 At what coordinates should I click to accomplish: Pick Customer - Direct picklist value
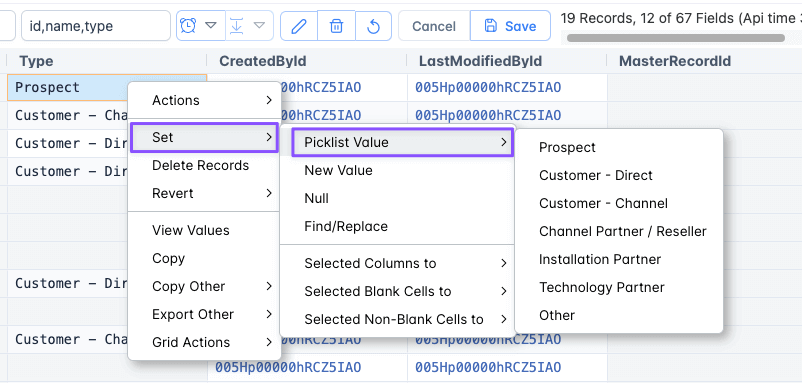[619, 175]
